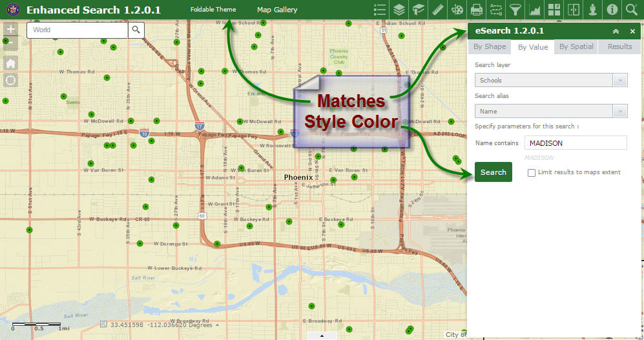The image size is (644, 340).
Task: Click the Enhanced Search 1.2.0.1 title
Action: pos(94,10)
